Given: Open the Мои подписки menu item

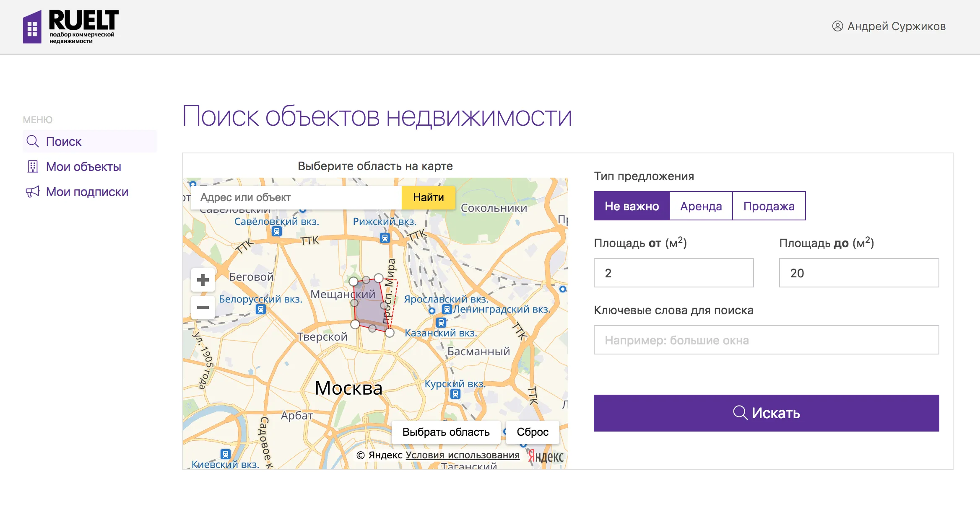Looking at the screenshot, I should pos(87,191).
